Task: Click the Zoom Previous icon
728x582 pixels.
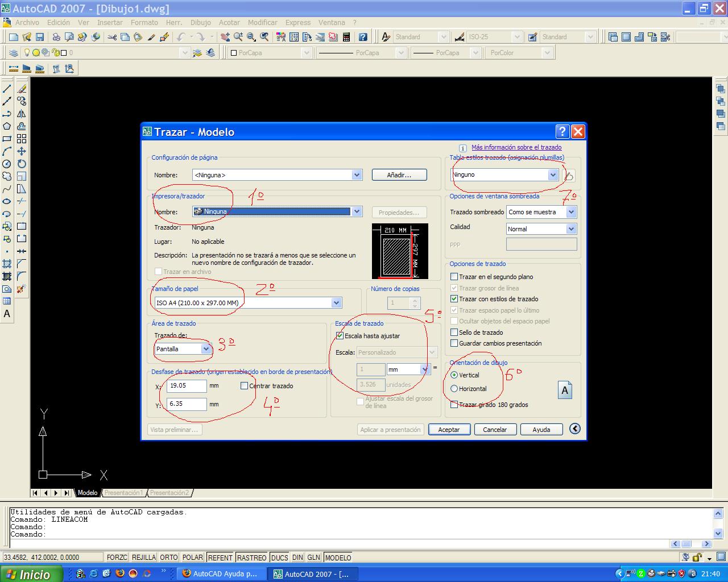Action: tap(264, 37)
